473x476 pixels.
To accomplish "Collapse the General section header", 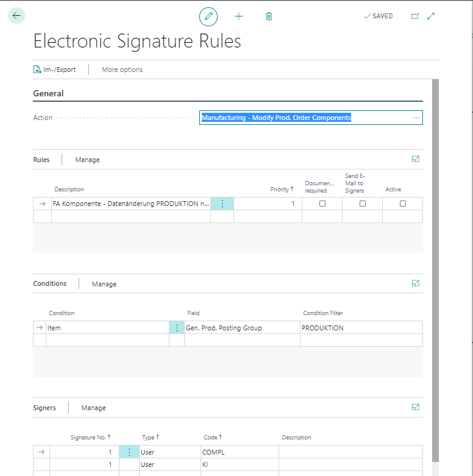I will click(48, 93).
